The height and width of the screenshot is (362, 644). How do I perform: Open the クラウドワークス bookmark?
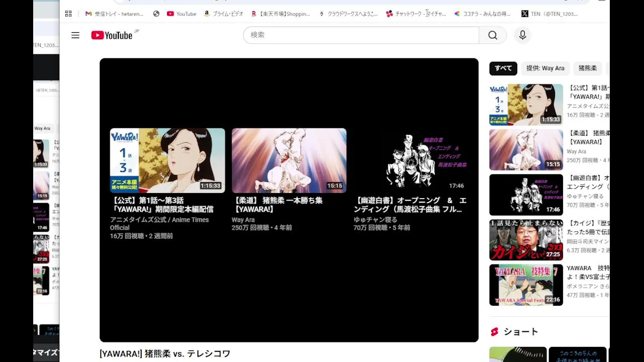click(348, 14)
